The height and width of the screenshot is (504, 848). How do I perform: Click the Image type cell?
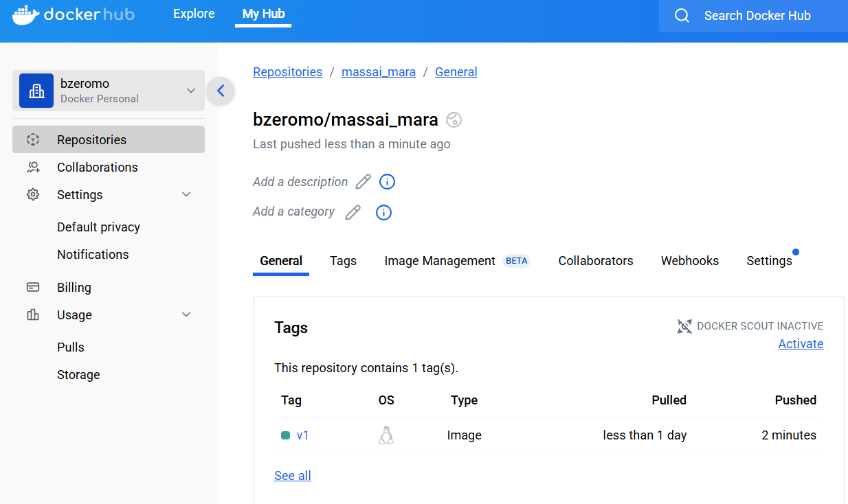[464, 435]
